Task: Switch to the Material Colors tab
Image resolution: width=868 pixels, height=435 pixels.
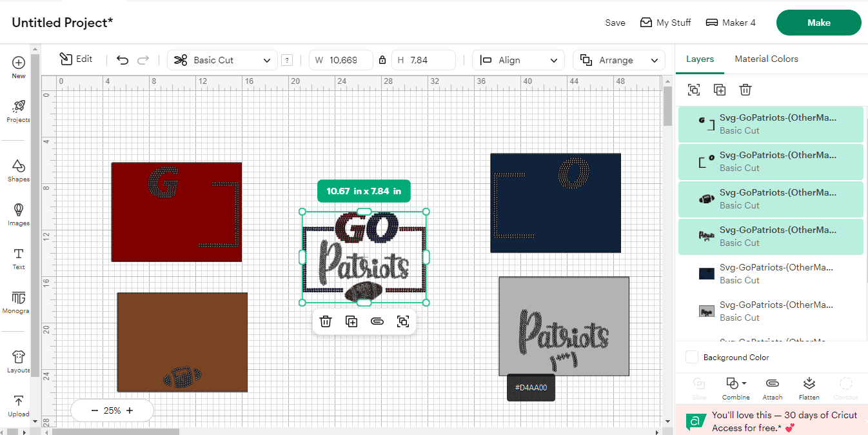Action: coord(766,59)
